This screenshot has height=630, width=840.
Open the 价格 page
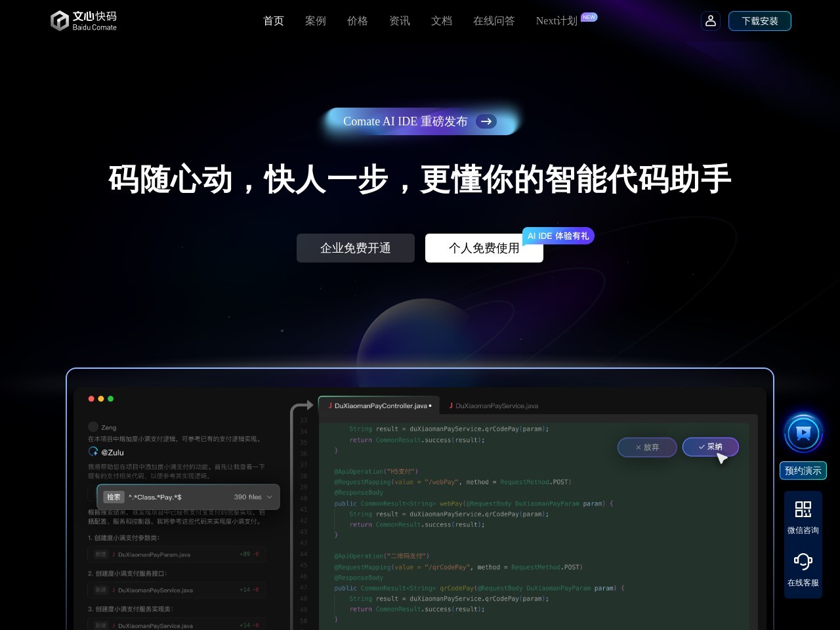coord(358,21)
